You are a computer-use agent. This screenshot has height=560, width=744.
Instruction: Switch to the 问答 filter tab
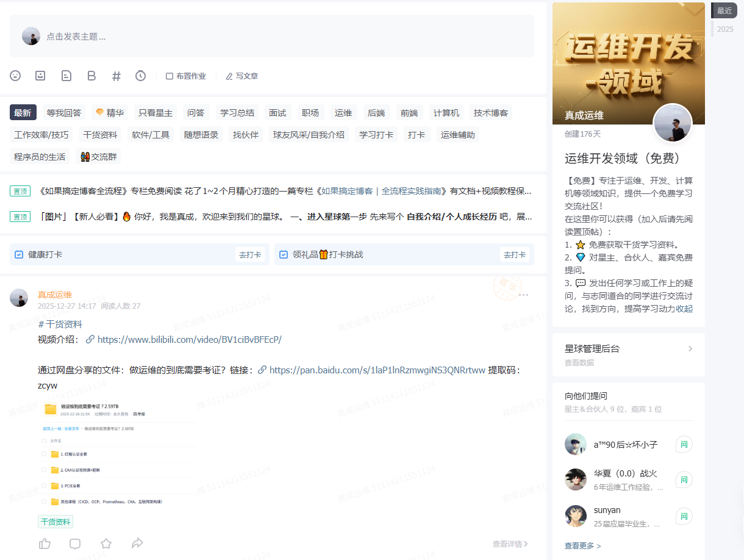(x=196, y=112)
